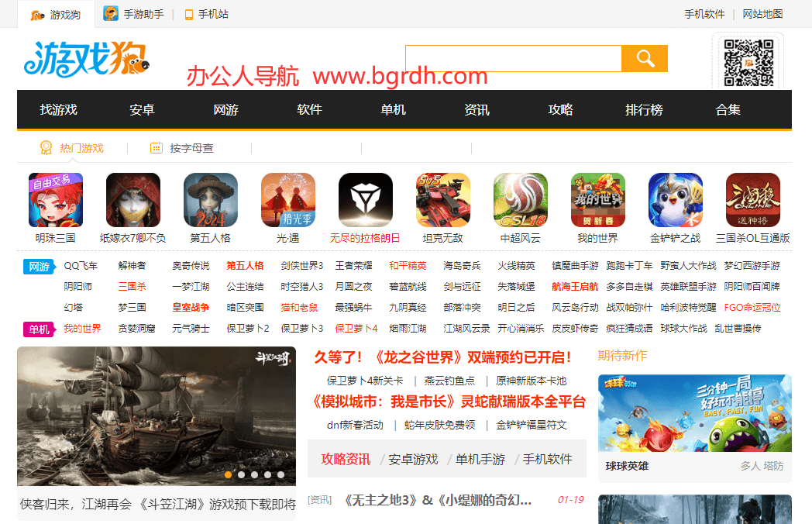The height and width of the screenshot is (524, 812).
Task: Open the 模拟城市：我是市长 headline
Action: (449, 402)
